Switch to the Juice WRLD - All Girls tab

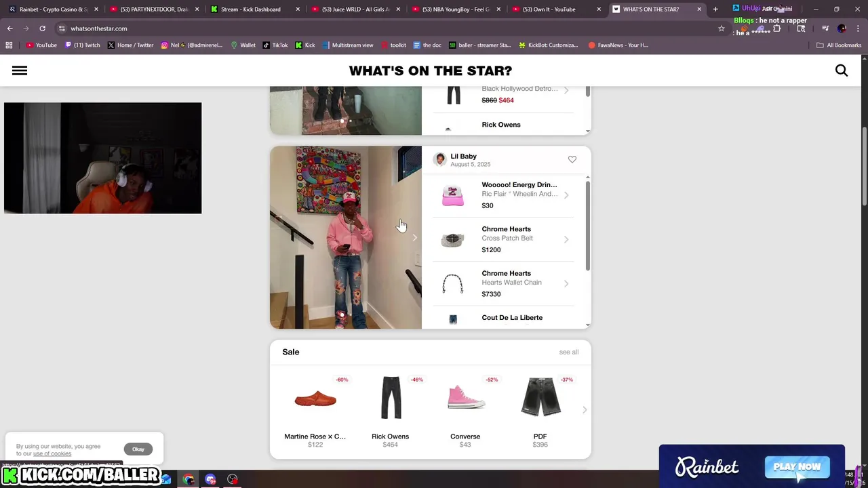pos(355,9)
